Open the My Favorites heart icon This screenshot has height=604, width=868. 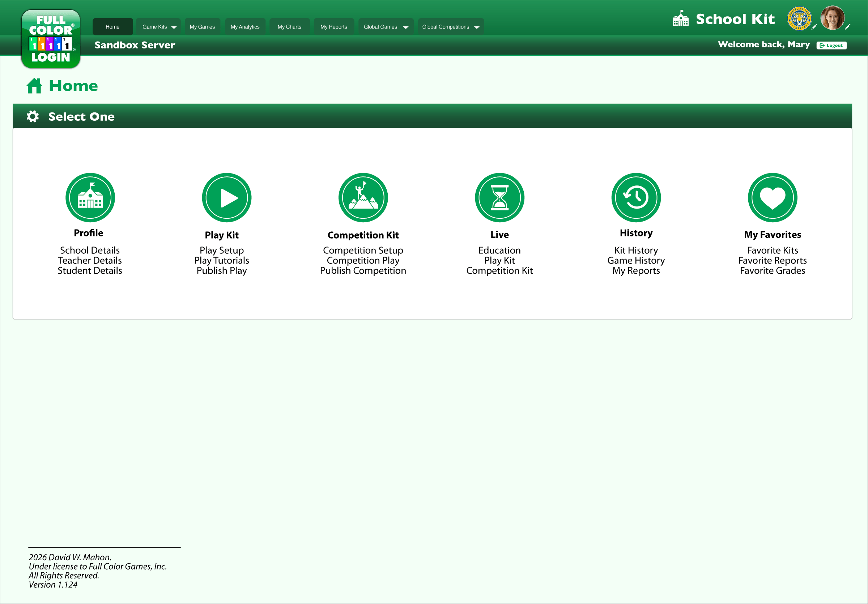(x=773, y=198)
